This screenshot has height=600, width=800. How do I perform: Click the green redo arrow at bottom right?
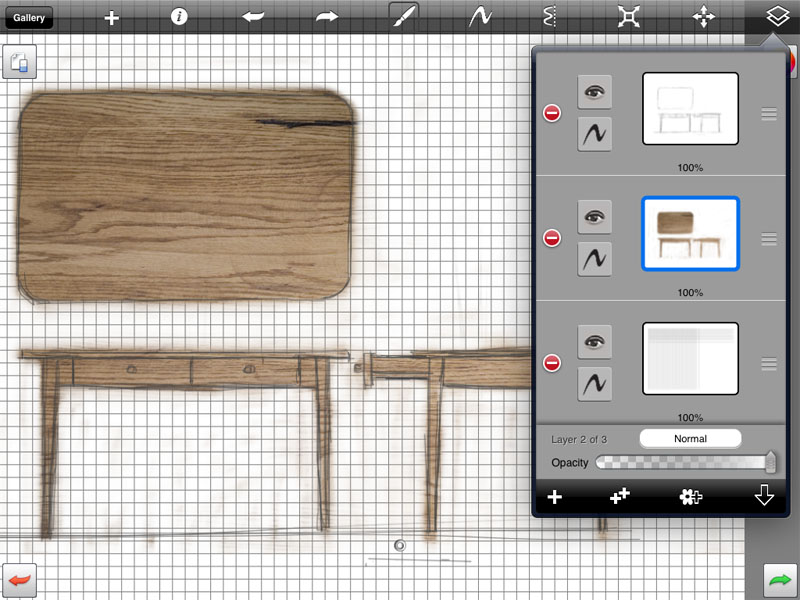click(x=779, y=579)
